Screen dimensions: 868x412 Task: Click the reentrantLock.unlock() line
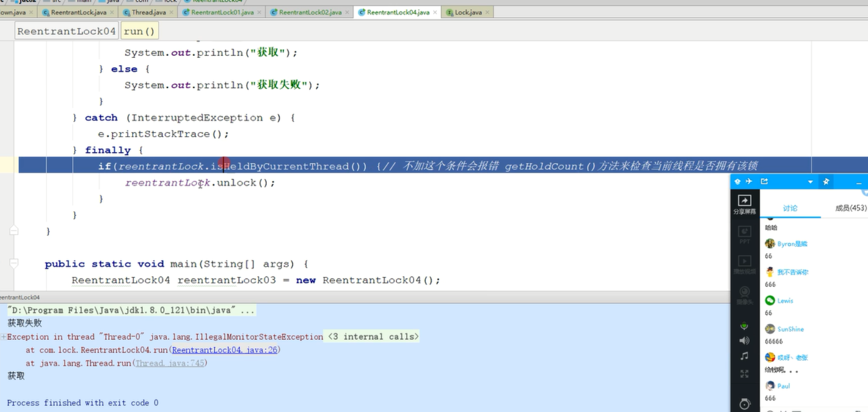200,183
